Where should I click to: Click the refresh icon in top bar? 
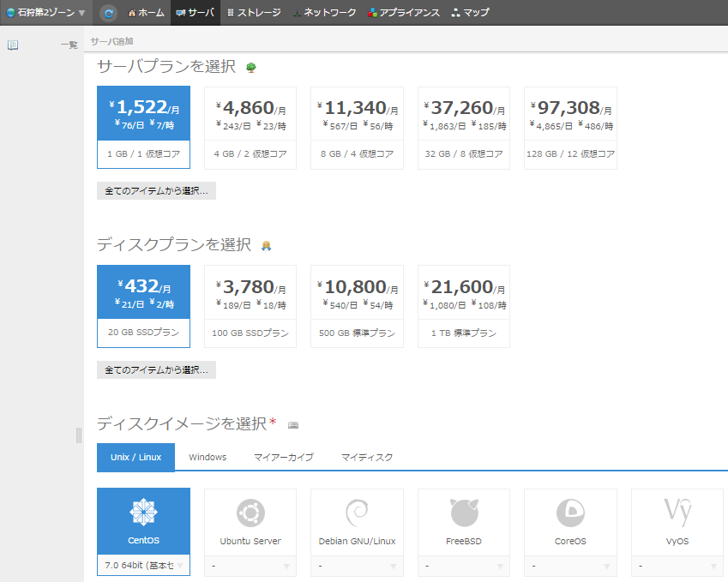(x=108, y=13)
